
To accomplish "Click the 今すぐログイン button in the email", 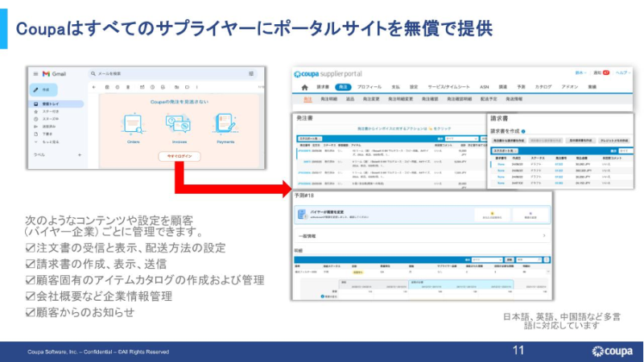I will [x=180, y=156].
